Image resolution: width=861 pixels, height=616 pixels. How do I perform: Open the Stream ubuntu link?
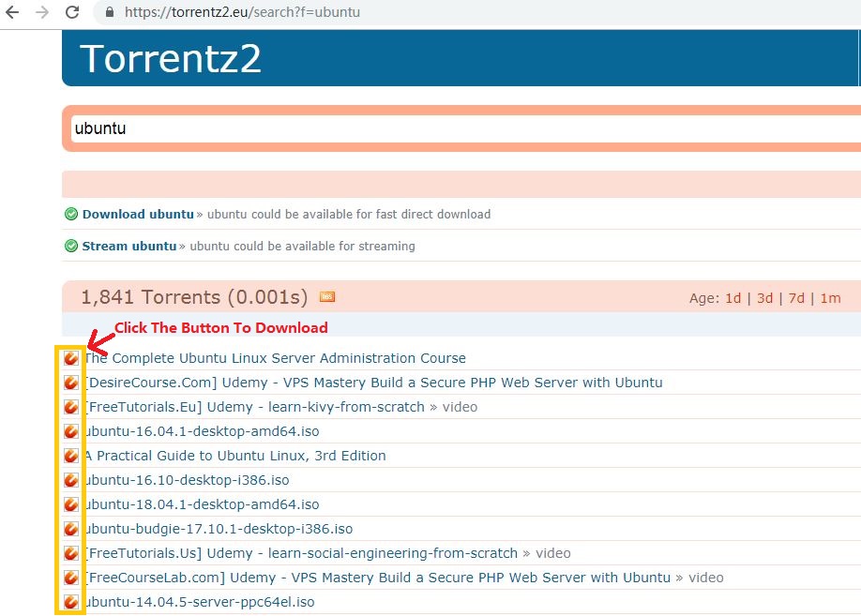[129, 246]
